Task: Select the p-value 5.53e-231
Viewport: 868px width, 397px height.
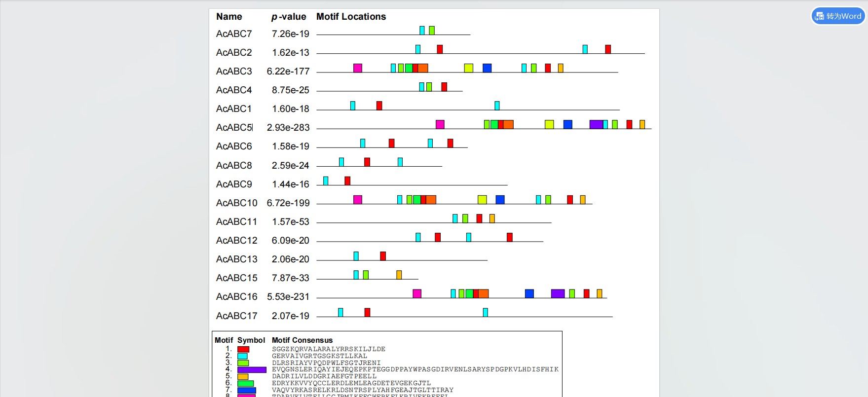Action: coord(288,297)
